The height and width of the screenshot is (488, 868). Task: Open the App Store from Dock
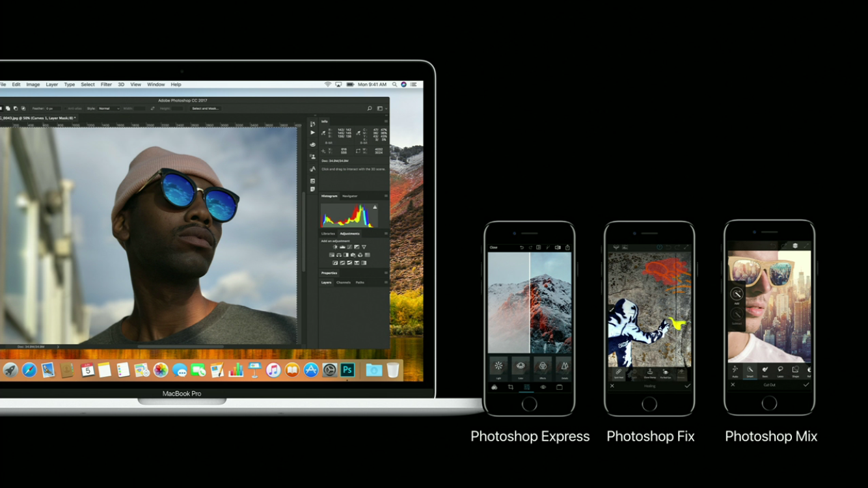[311, 370]
